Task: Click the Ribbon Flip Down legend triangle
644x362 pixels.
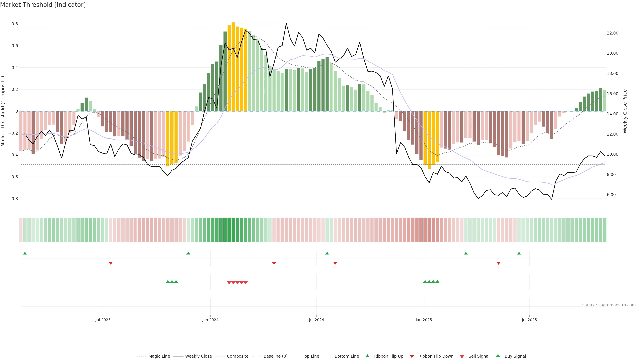Action: click(412, 356)
